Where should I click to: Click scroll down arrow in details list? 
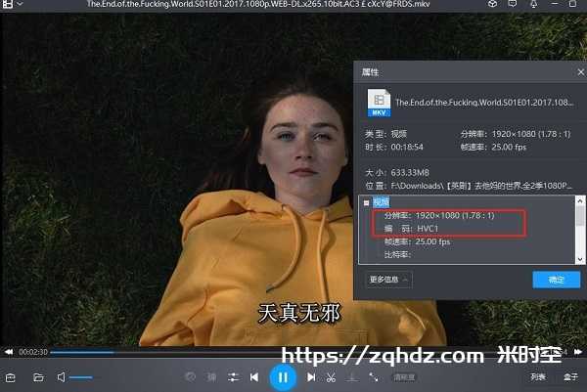pos(580,259)
